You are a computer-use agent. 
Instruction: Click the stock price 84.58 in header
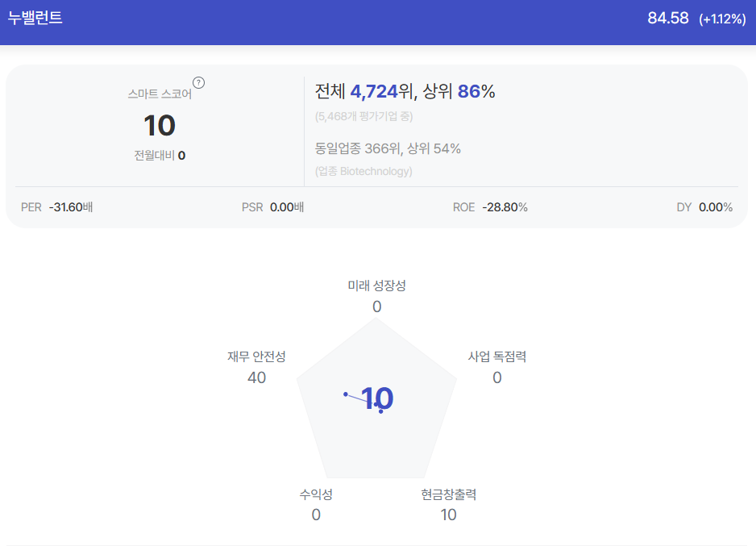[668, 19]
